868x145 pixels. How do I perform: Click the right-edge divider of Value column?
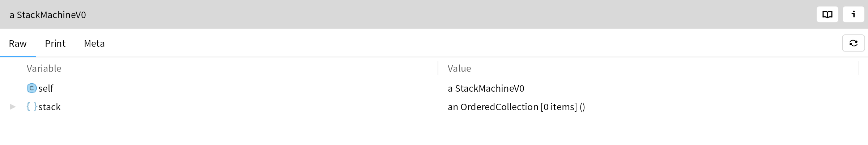859,68
